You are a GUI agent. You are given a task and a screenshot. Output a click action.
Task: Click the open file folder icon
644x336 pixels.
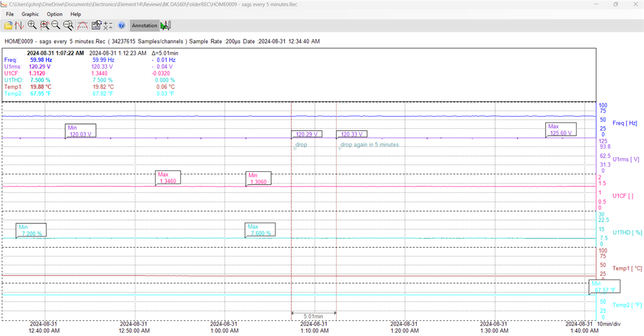coord(8,25)
